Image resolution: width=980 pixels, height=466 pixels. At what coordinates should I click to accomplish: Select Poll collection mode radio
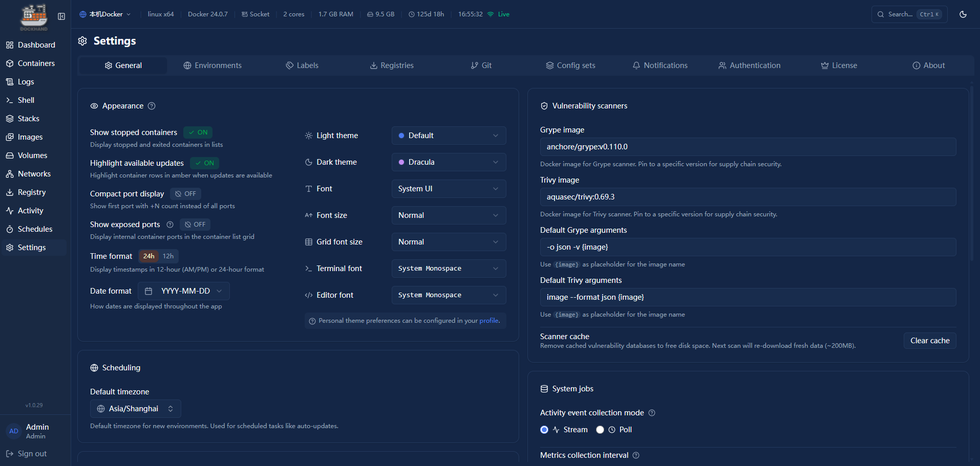600,430
